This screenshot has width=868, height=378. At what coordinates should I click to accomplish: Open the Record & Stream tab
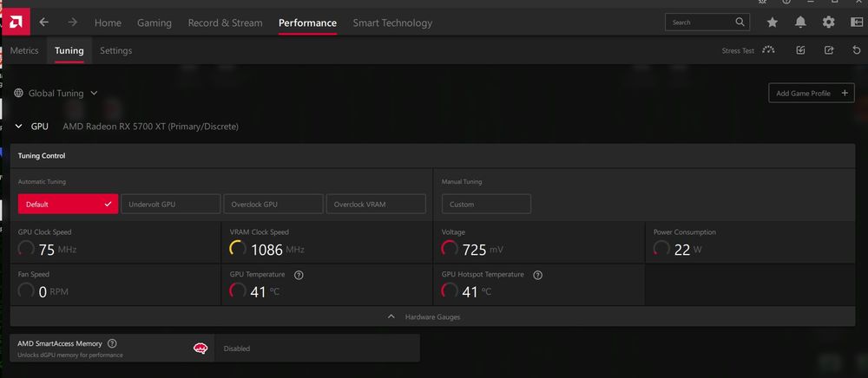[226, 23]
